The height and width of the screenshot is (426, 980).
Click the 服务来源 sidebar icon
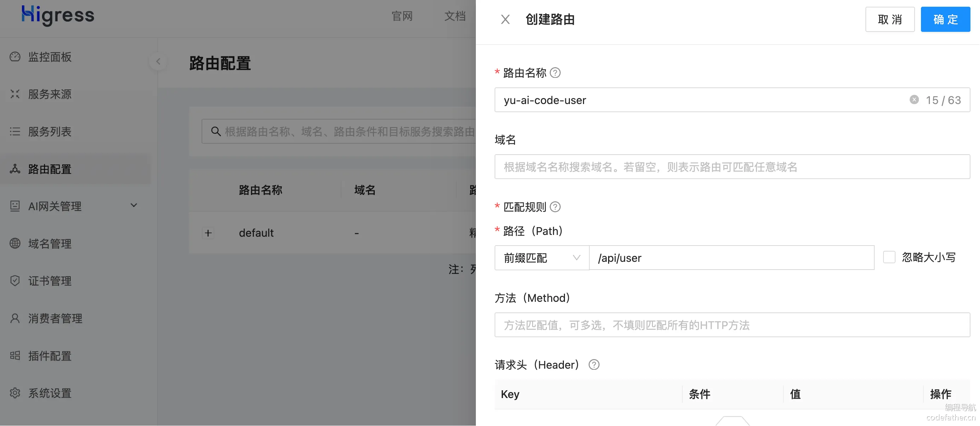15,94
